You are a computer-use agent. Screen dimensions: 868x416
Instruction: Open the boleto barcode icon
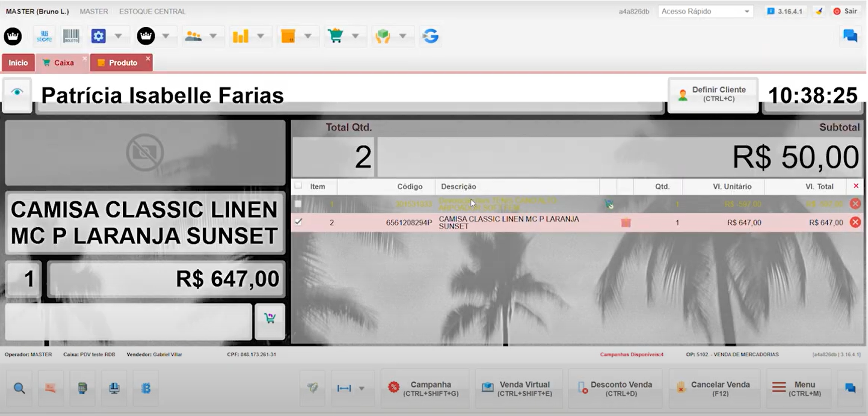coord(71,36)
